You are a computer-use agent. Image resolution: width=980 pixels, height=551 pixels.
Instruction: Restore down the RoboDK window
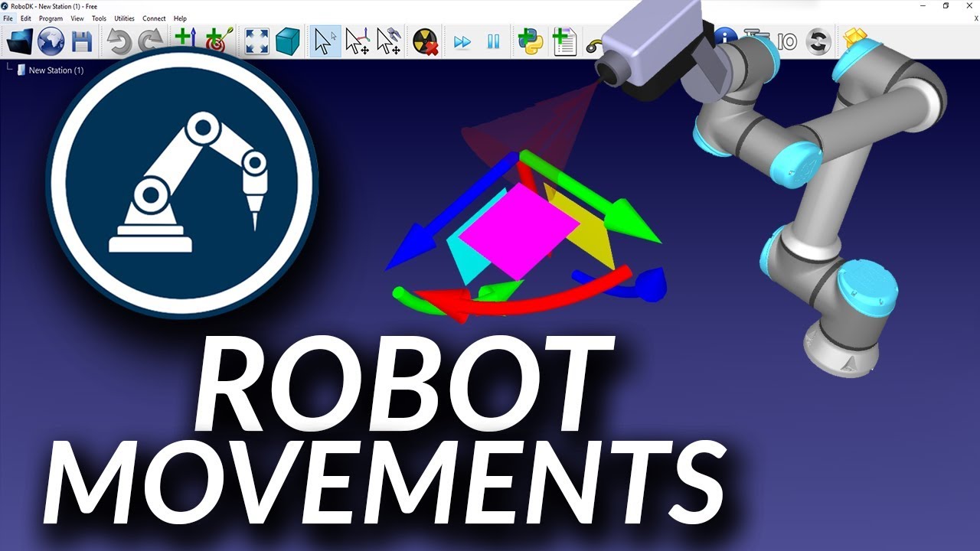pos(946,6)
